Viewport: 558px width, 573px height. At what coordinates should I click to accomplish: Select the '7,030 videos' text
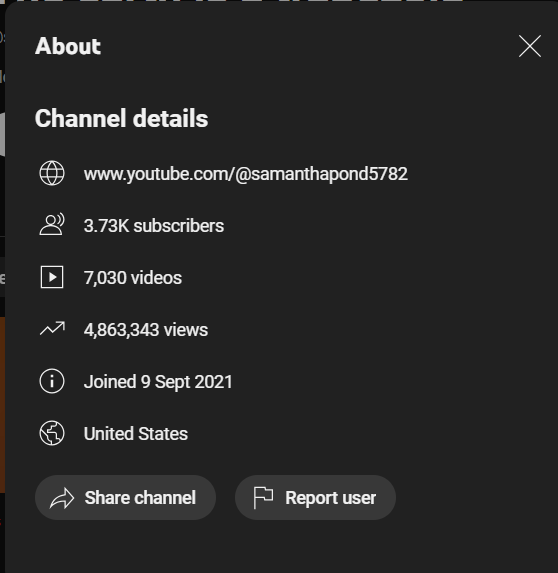pyautogui.click(x=133, y=278)
